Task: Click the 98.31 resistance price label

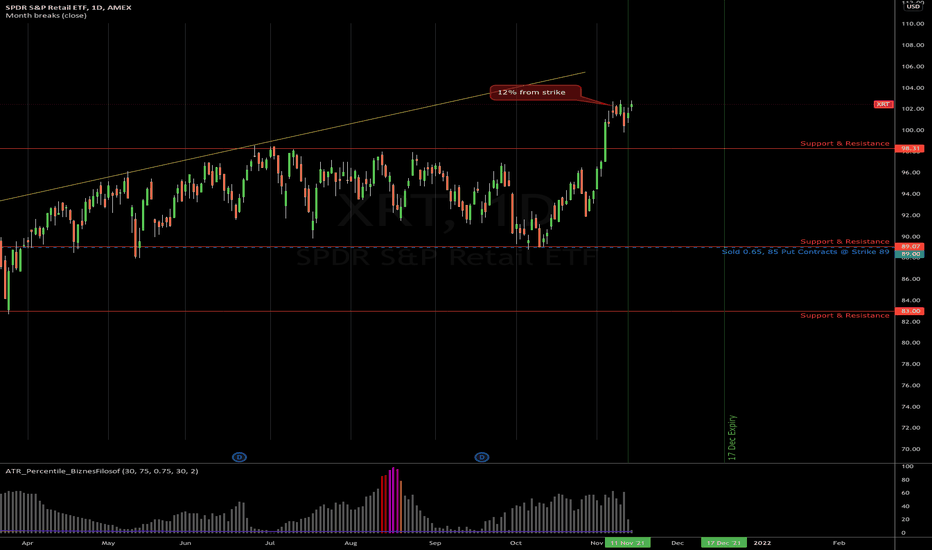Action: [x=909, y=149]
